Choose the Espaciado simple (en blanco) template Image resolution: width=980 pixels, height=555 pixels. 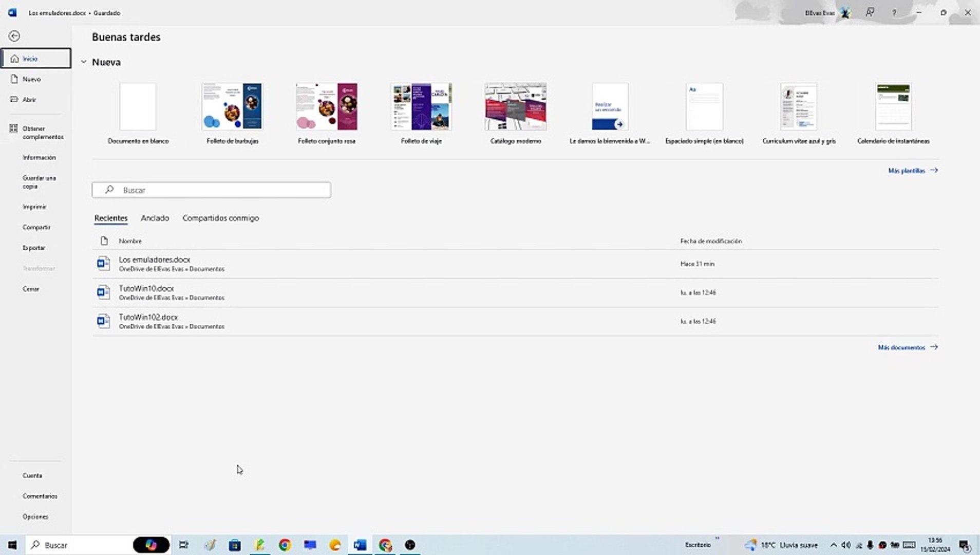click(x=704, y=114)
